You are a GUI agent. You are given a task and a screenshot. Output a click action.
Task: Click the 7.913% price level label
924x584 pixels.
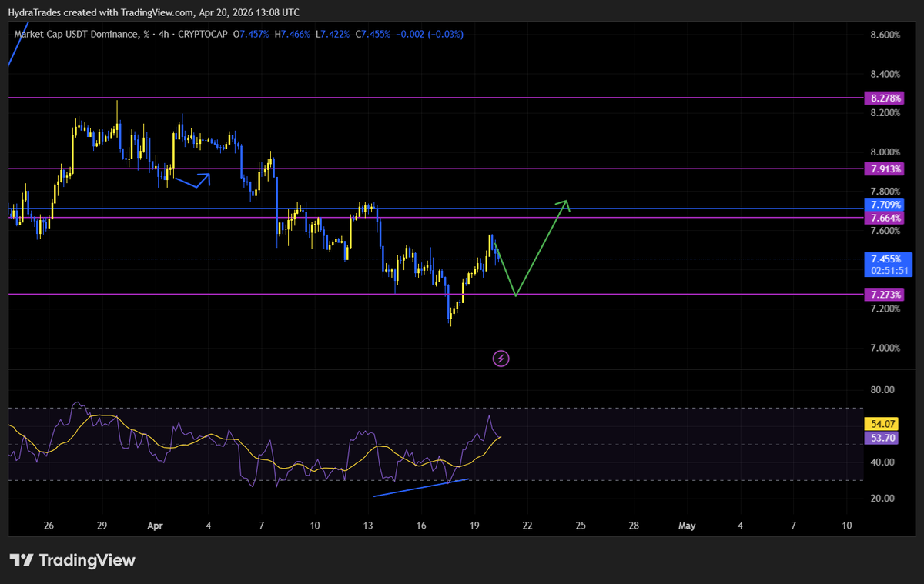(x=884, y=169)
